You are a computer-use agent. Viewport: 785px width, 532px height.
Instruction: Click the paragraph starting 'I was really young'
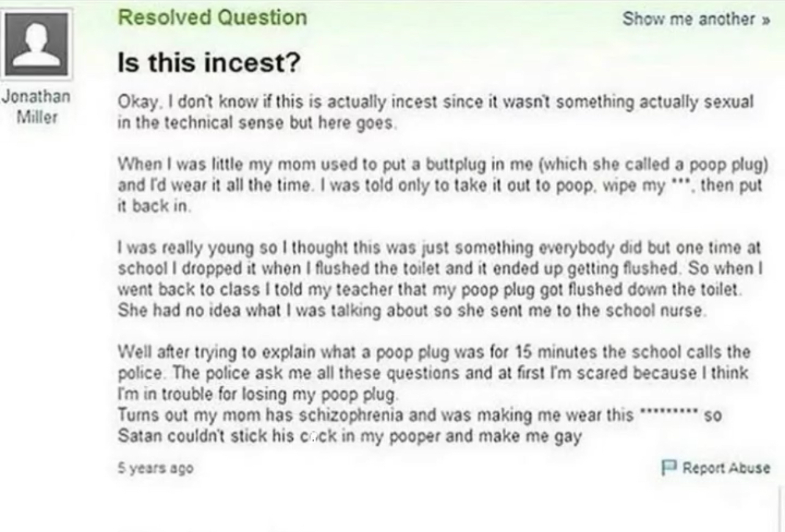(x=438, y=278)
